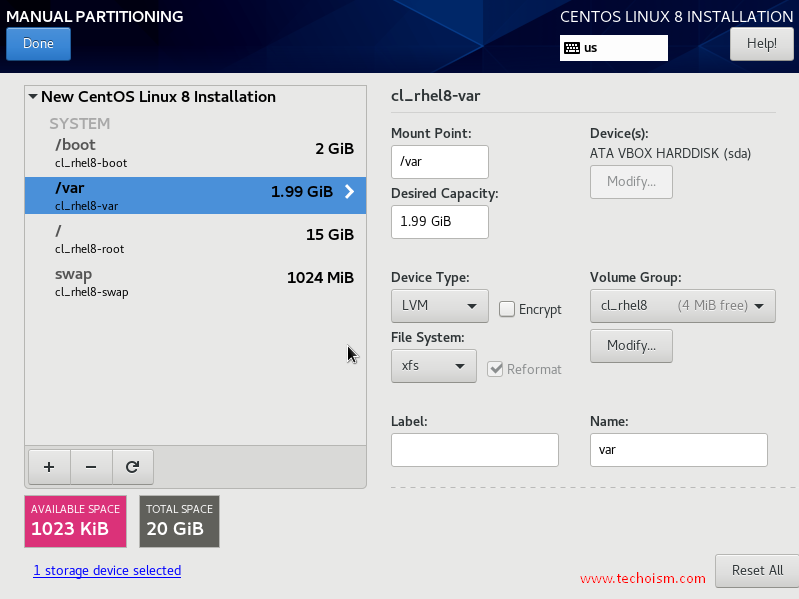
Task: Click the 15 GiB size value
Action: pyautogui.click(x=330, y=234)
